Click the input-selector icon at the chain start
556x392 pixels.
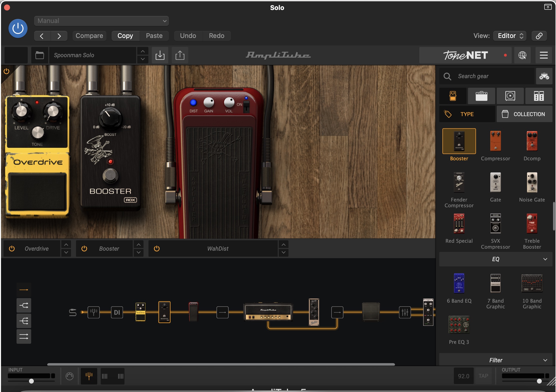click(x=73, y=312)
